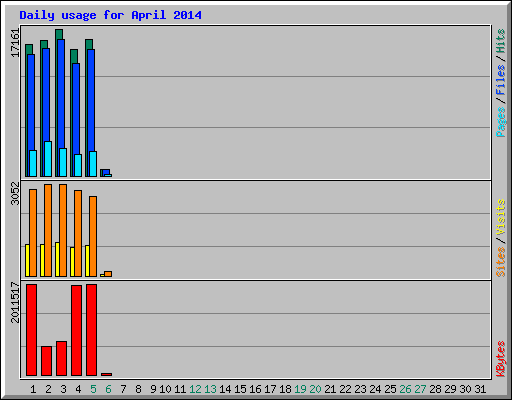512x400 pixels.
Task: Select the day 4 orange sites bar
Action: (78, 233)
